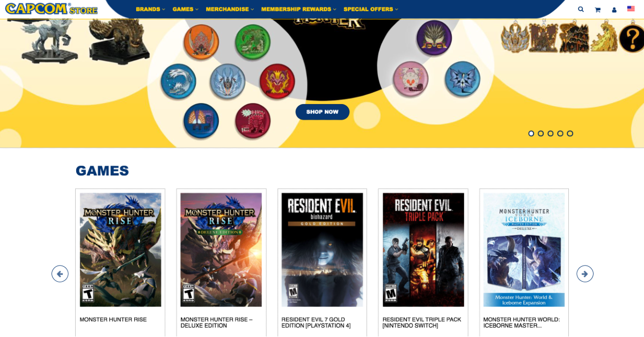
Task: Select the third banner slide dot
Action: point(551,134)
